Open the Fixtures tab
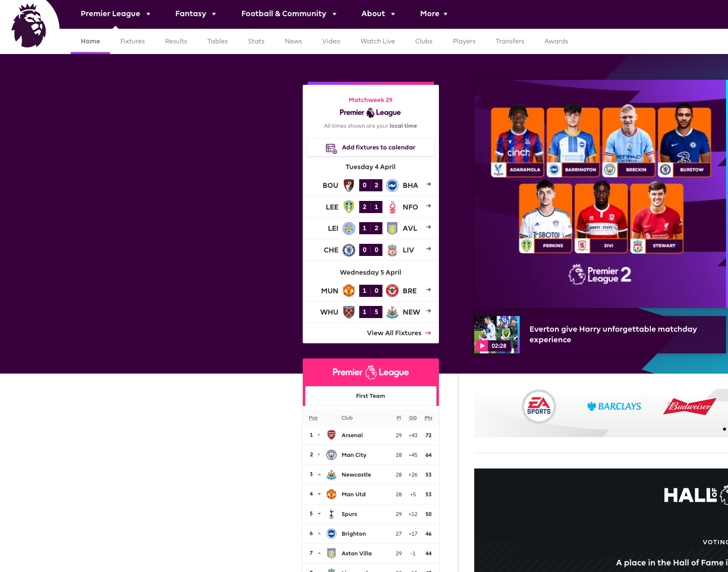 pyautogui.click(x=133, y=41)
